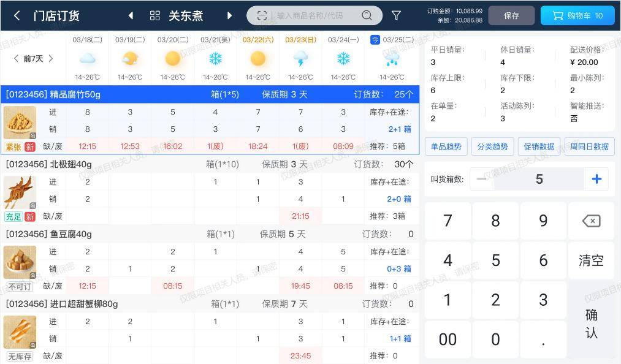Image resolution: width=621 pixels, height=364 pixels.
Task: Open 促销数据 tab
Action: pos(539,146)
